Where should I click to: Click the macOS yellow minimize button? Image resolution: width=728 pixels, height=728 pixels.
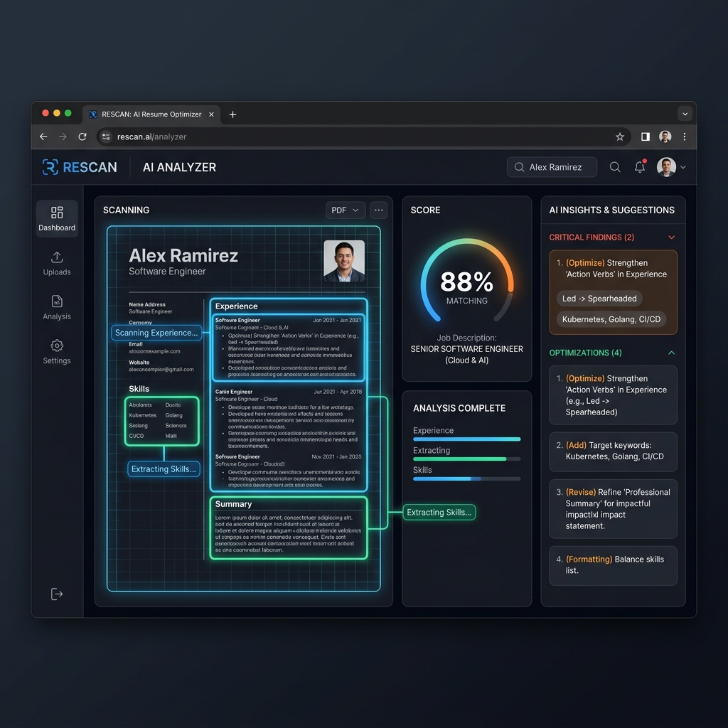tap(57, 113)
